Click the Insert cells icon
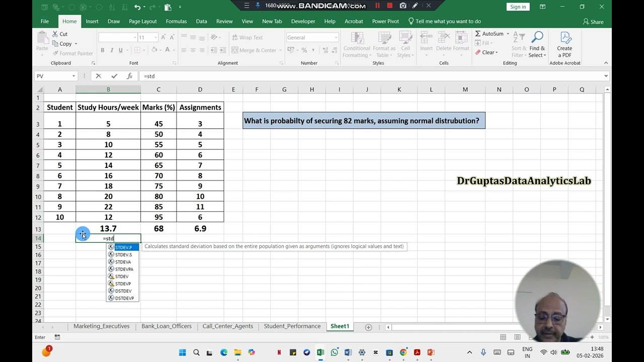644x362 pixels. (426, 38)
